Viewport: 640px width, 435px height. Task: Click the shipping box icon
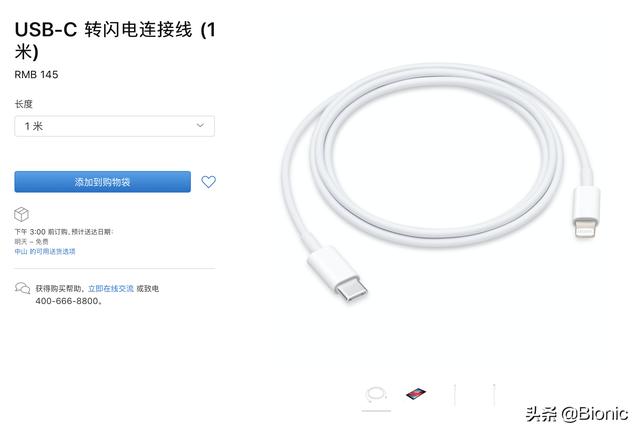21,214
